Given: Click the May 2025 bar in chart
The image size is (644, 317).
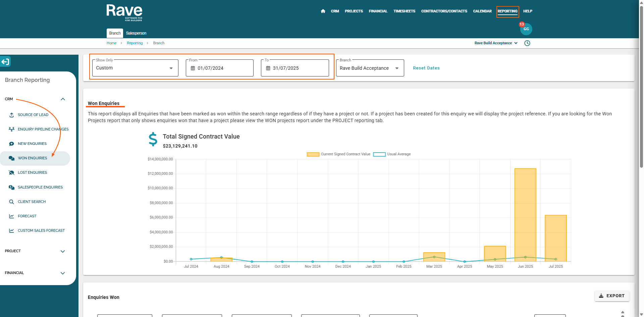Looking at the screenshot, I should click(495, 254).
